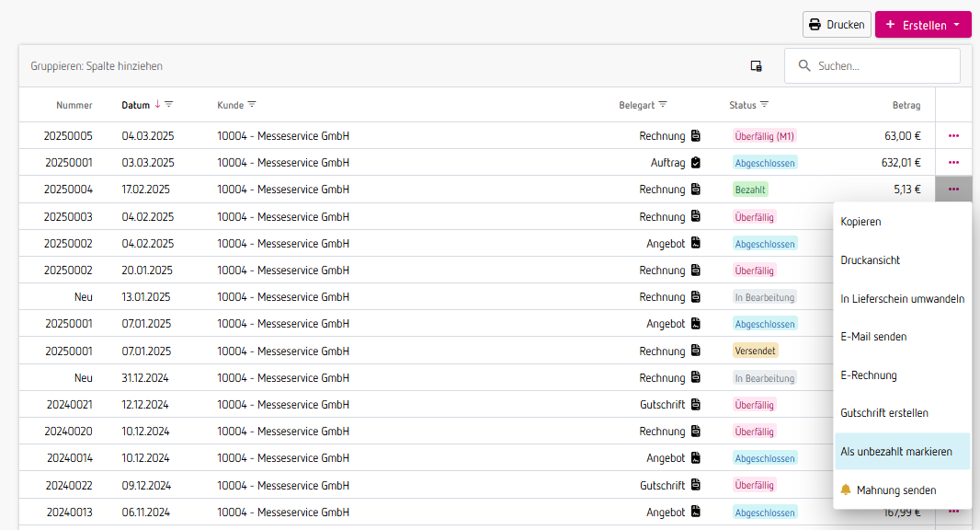Click the Überfällig (M1) status badge
980x530 pixels.
point(764,136)
